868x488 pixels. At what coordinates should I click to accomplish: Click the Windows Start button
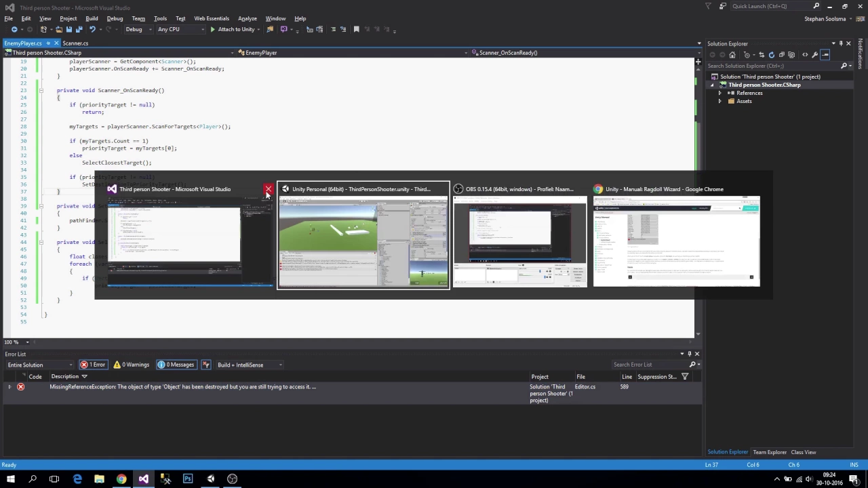tap(10, 479)
